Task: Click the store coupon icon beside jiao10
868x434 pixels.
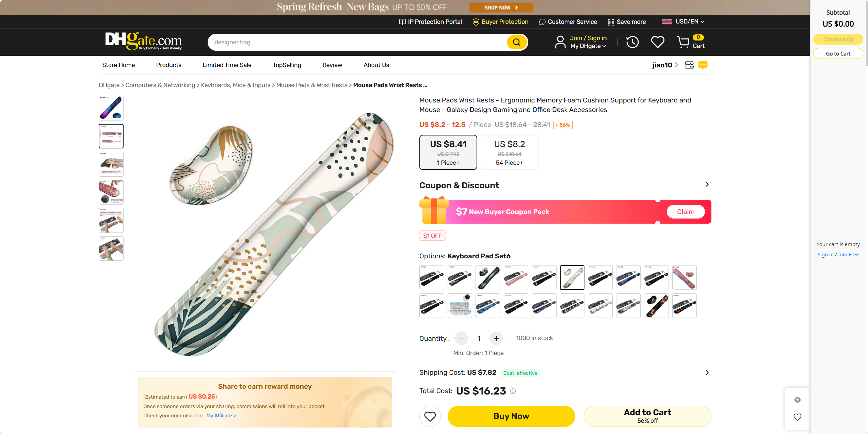Action: coord(689,65)
